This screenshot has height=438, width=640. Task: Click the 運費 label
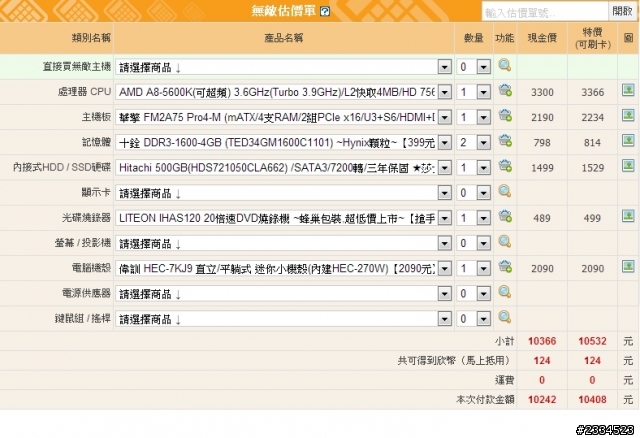tap(504, 380)
